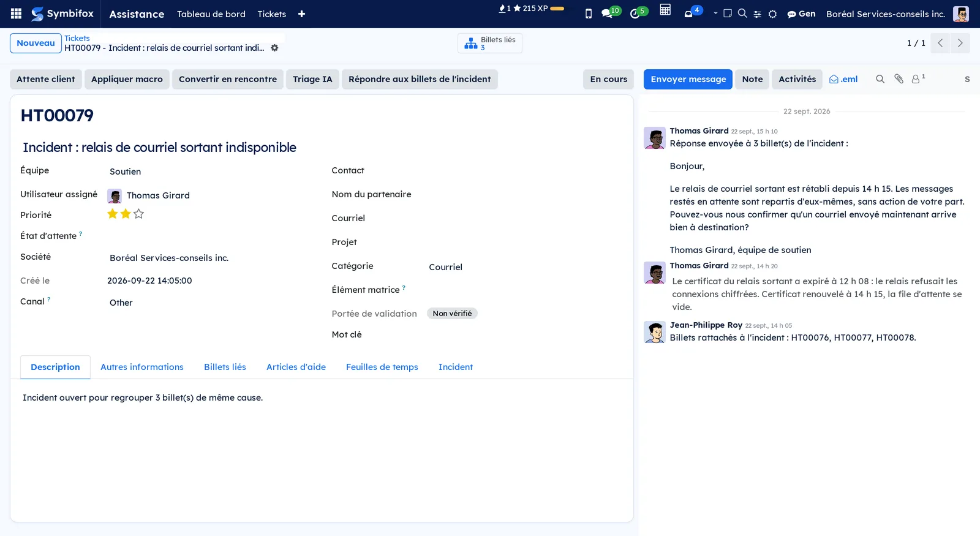Open conversations icon with badge 10
The width and height of the screenshot is (980, 536).
611,12
